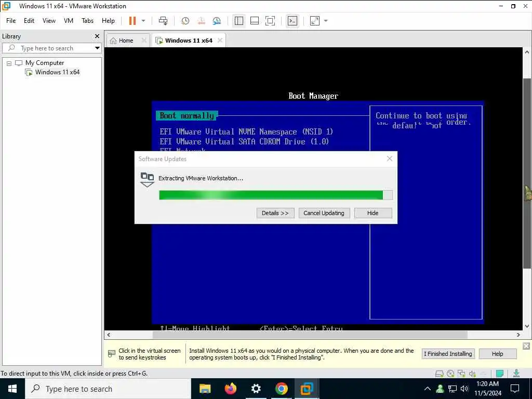Click the scroll right arrow of VM view

518,335
